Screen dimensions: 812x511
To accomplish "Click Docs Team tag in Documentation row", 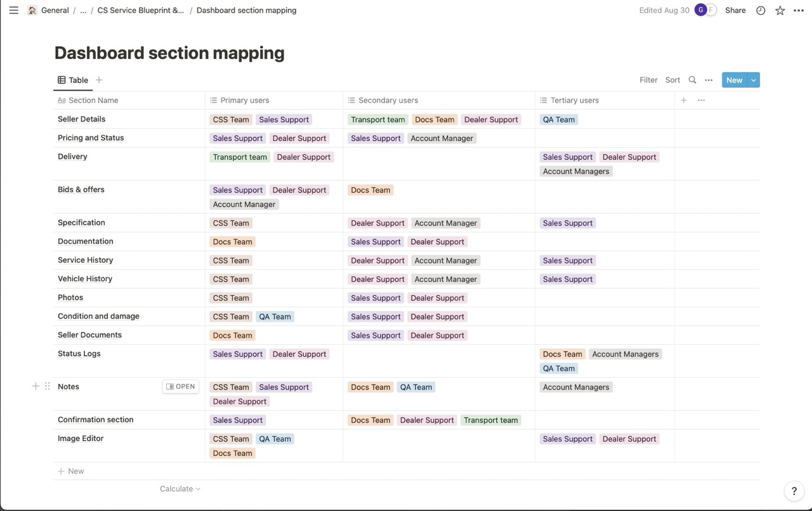I will (232, 242).
